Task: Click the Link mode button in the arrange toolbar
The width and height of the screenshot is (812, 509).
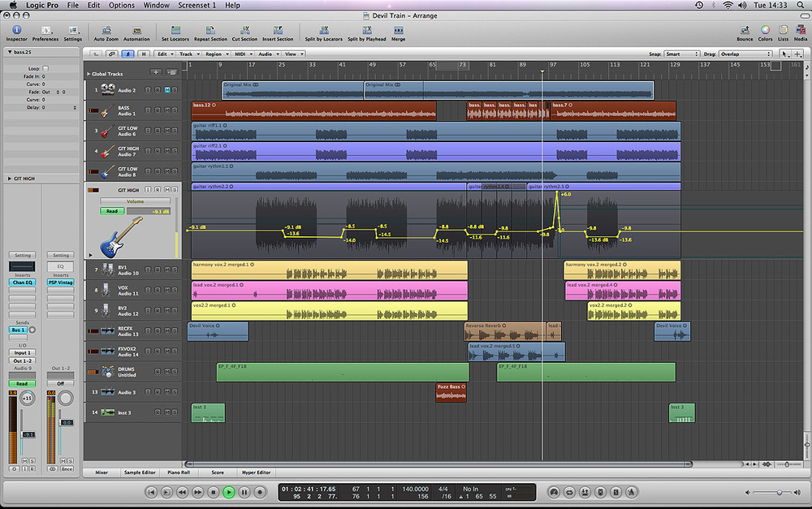Action: coord(112,54)
